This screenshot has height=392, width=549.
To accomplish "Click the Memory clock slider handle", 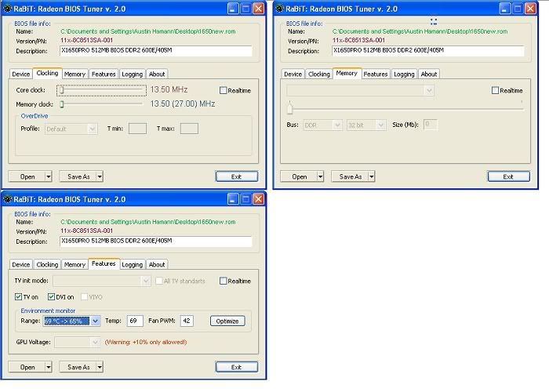I will (x=62, y=104).
